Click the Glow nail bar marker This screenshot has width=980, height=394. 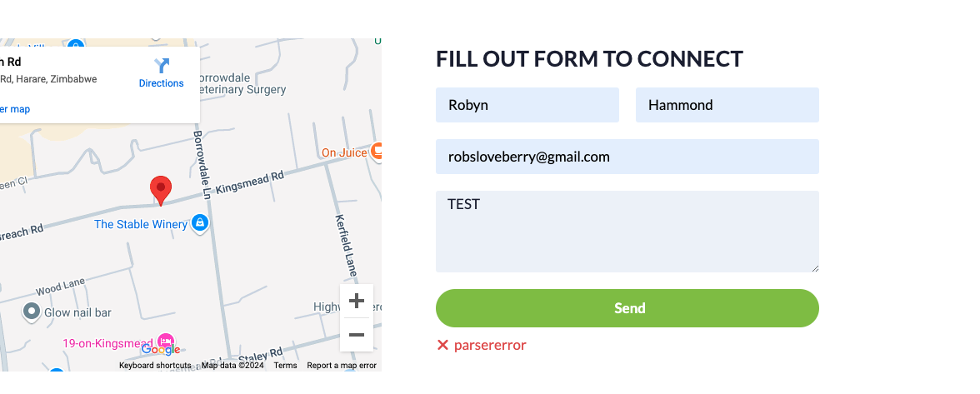click(x=32, y=312)
